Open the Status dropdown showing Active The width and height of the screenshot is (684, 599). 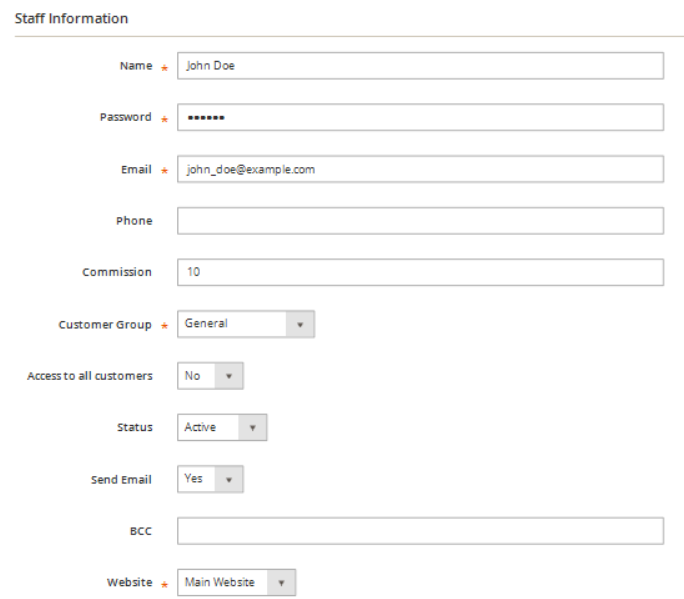click(x=222, y=427)
